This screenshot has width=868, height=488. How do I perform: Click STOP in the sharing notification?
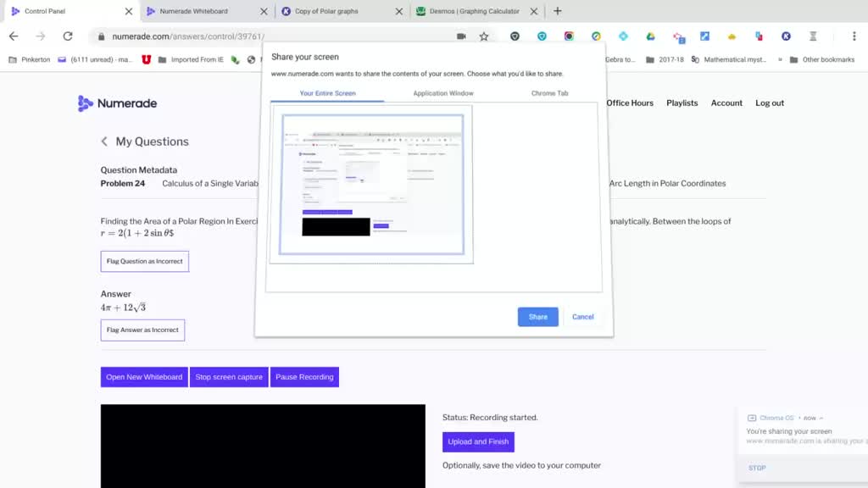757,468
